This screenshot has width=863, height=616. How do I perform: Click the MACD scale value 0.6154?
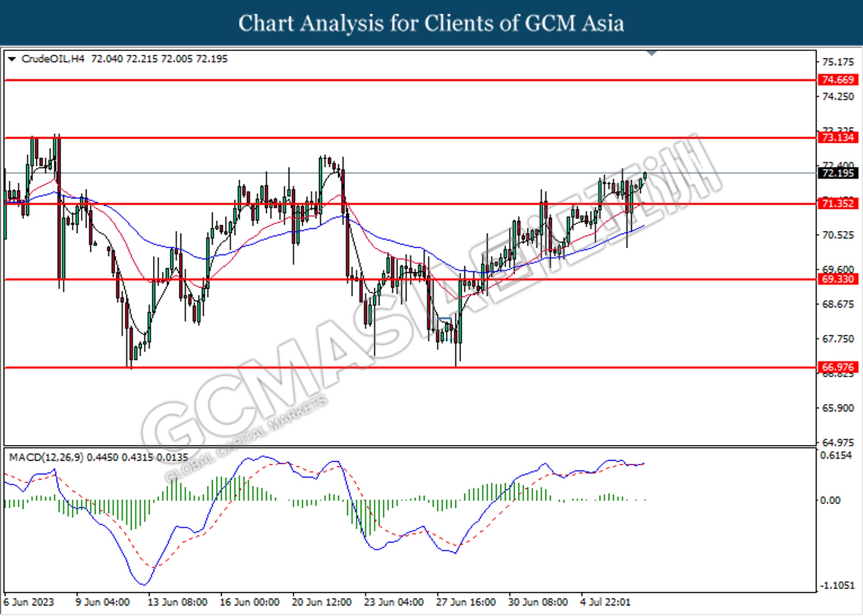click(836, 456)
